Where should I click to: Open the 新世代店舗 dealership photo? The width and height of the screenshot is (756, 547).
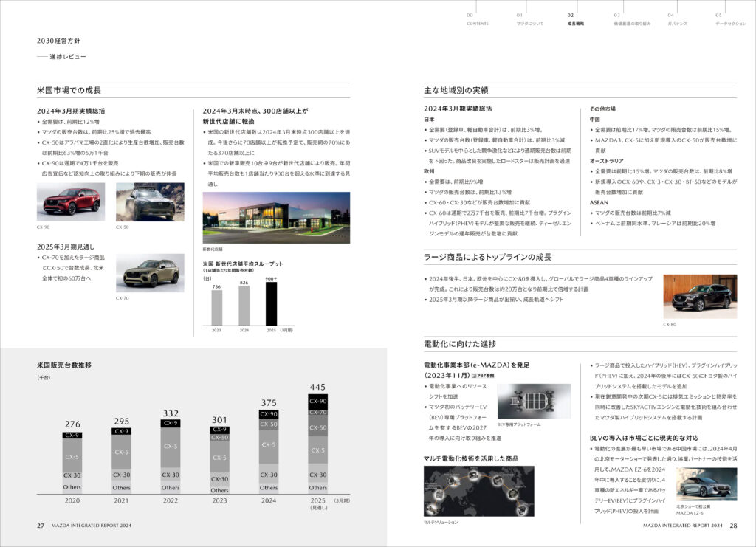(x=276, y=218)
